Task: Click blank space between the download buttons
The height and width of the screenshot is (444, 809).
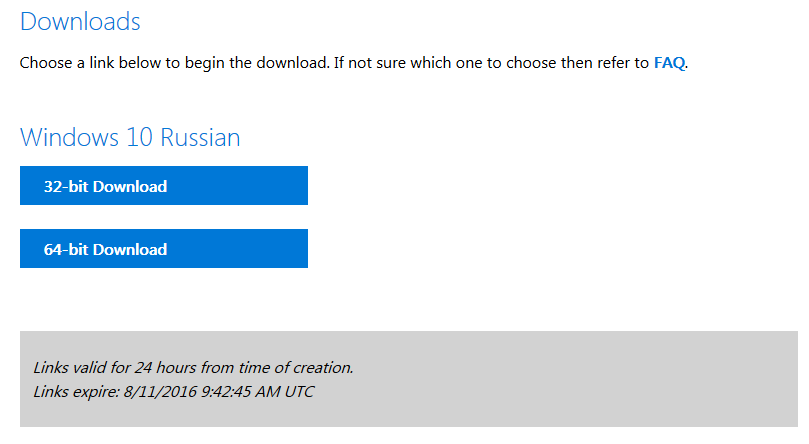Action: [163, 217]
